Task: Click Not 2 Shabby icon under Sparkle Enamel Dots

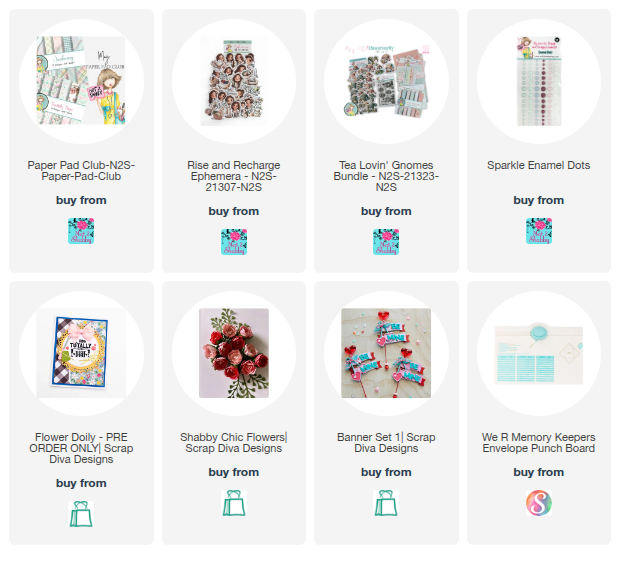Action: pos(539,231)
